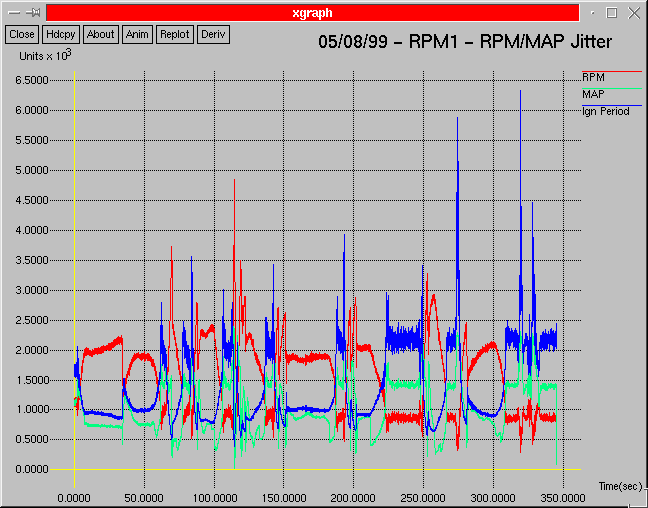Click the 6.0000 y-axis value
Image resolution: width=648 pixels, height=508 pixels.
click(32, 110)
